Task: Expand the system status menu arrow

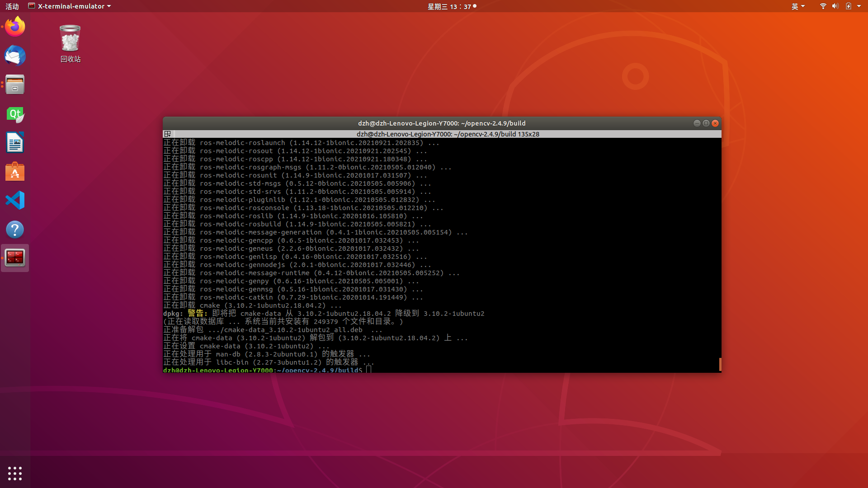Action: click(x=859, y=6)
